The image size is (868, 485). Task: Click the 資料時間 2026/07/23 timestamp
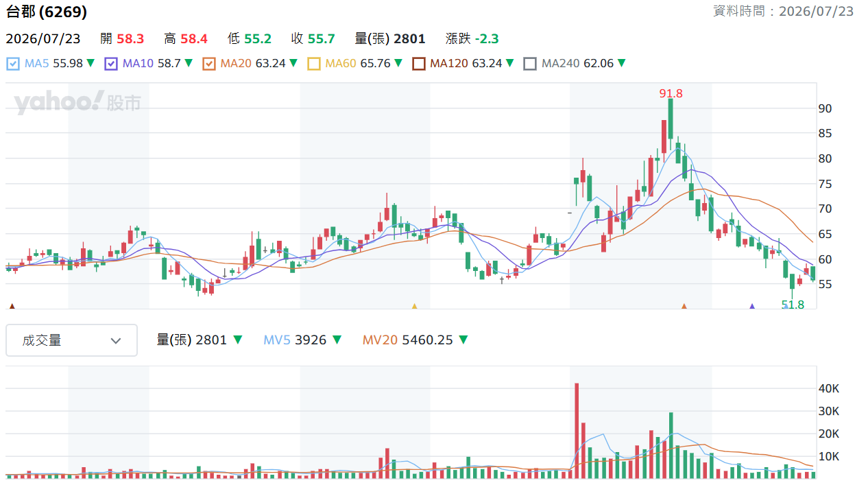[x=784, y=11]
